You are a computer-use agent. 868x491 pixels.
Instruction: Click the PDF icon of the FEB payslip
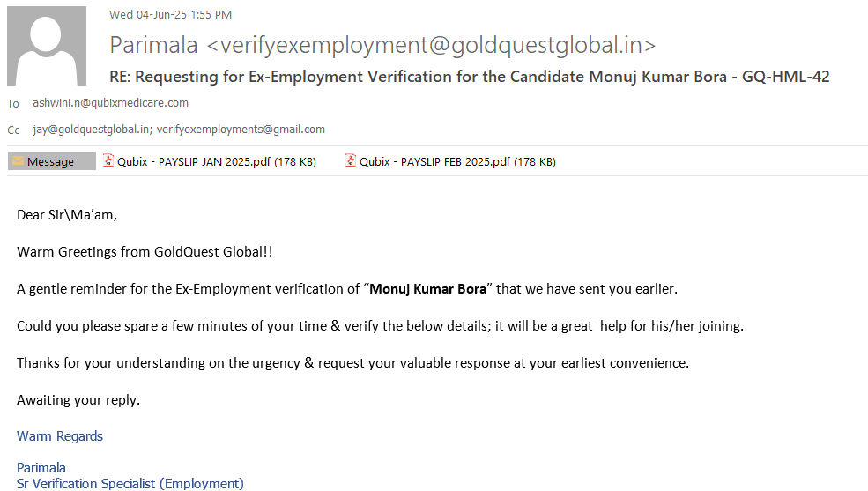(351, 161)
